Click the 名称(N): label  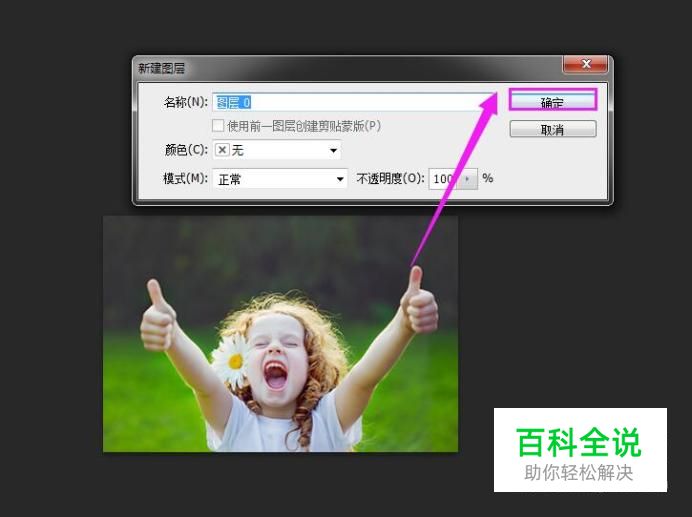pyautogui.click(x=186, y=102)
